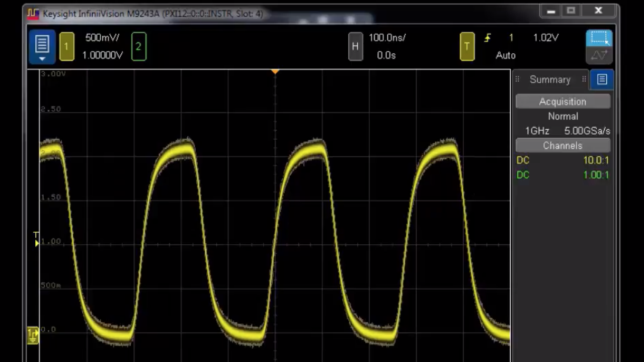Select the Summary panel tab
This screenshot has height=362, width=644.
tap(550, 79)
